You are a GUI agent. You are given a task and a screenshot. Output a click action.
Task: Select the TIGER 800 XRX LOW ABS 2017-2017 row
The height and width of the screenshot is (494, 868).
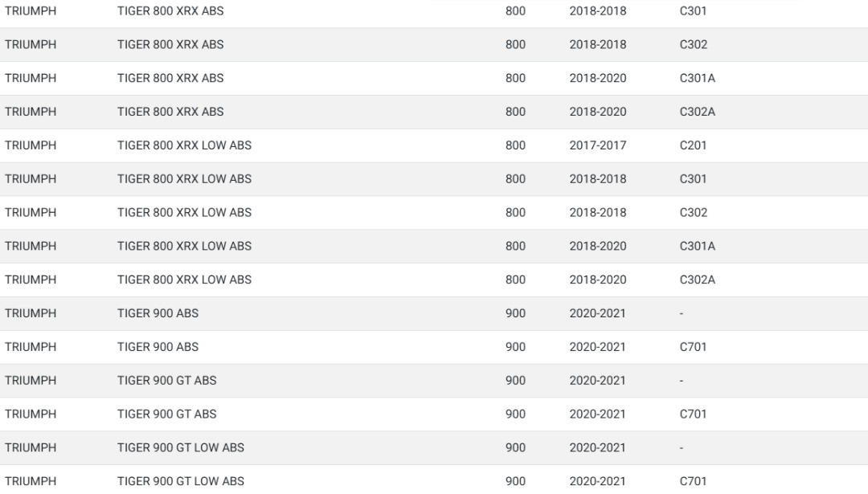(434, 145)
